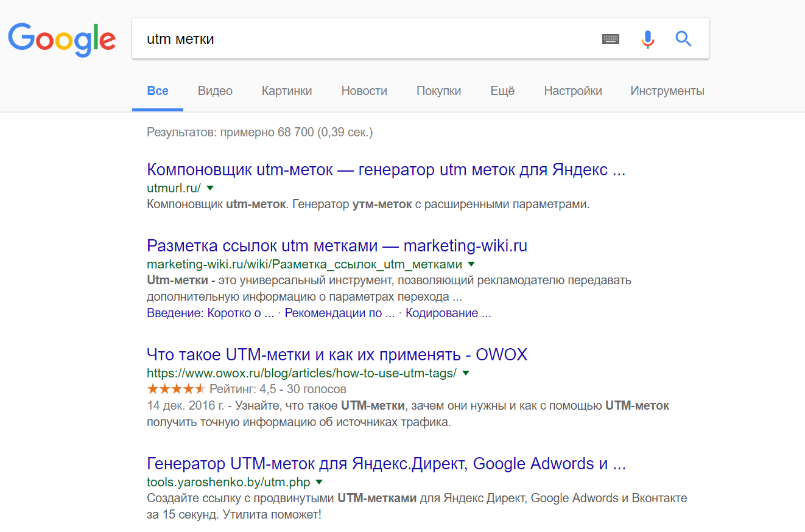Open sitelink 'Кодирование ...'
Screen dimensions: 805x532
448,313
